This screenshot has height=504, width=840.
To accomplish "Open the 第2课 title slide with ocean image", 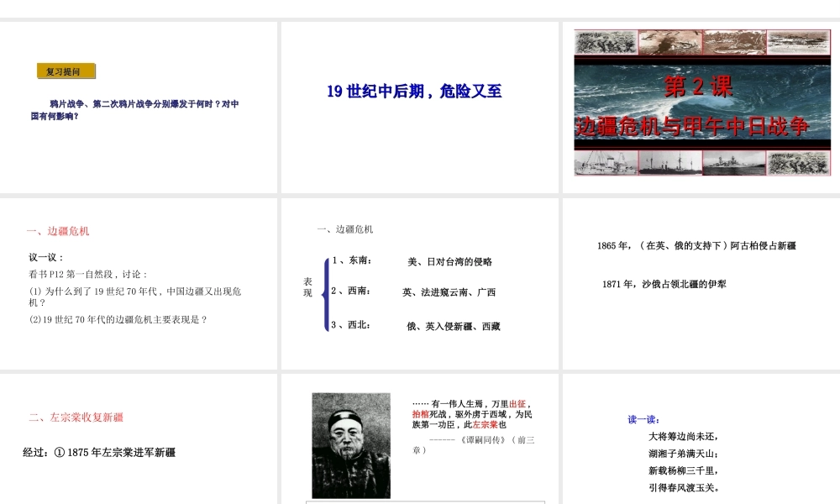I will click(x=701, y=108).
